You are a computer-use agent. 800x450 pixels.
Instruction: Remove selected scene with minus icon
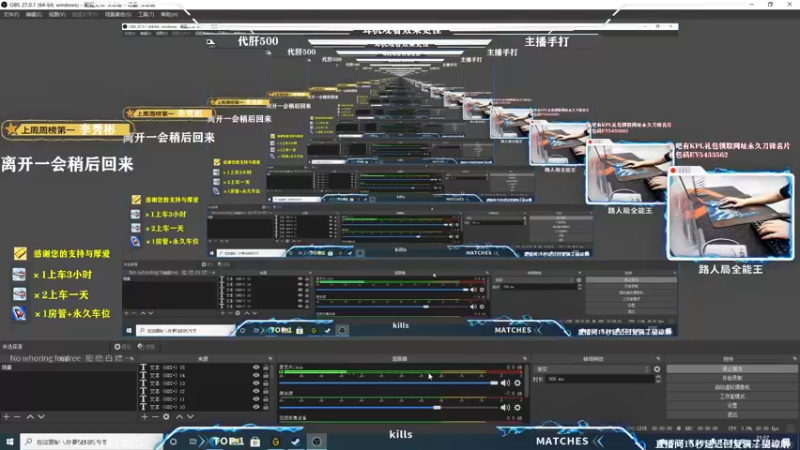pyautogui.click(x=17, y=417)
